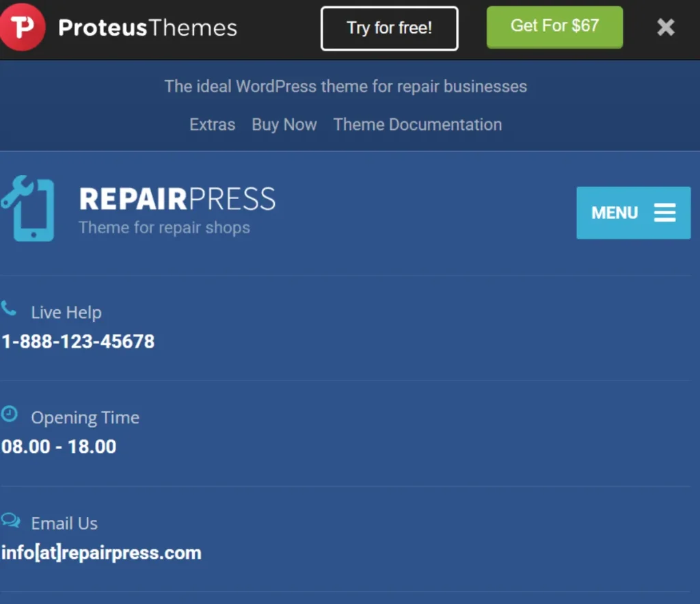Click the Theme for repair shops tagline
Viewport: 700px width, 604px height.
point(164,228)
